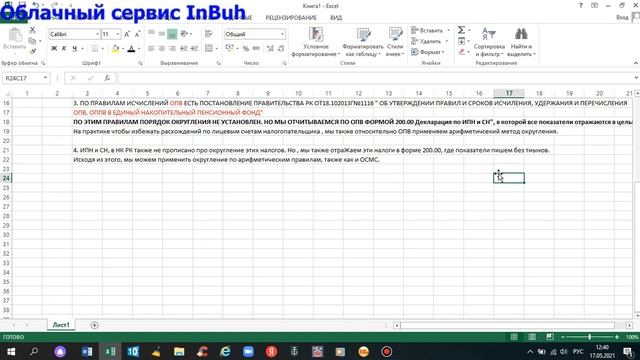
Task: Apply font color A swatch
Action: (131, 49)
